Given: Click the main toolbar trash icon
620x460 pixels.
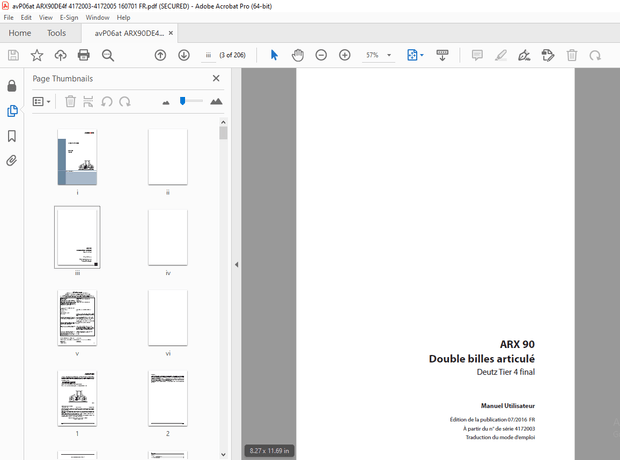Looking at the screenshot, I should 572,55.
